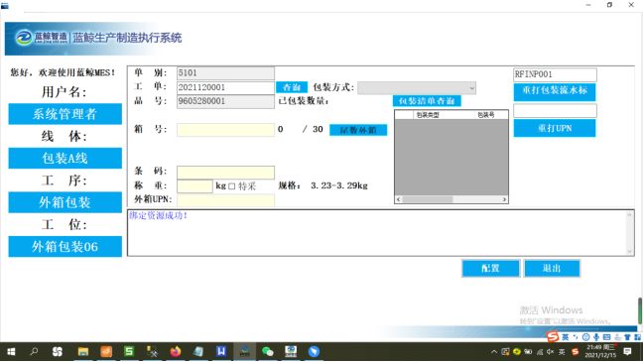Screen dimensions: 644x362
Task: Click the right arrow of the package list scrollbar
Action: [504, 199]
